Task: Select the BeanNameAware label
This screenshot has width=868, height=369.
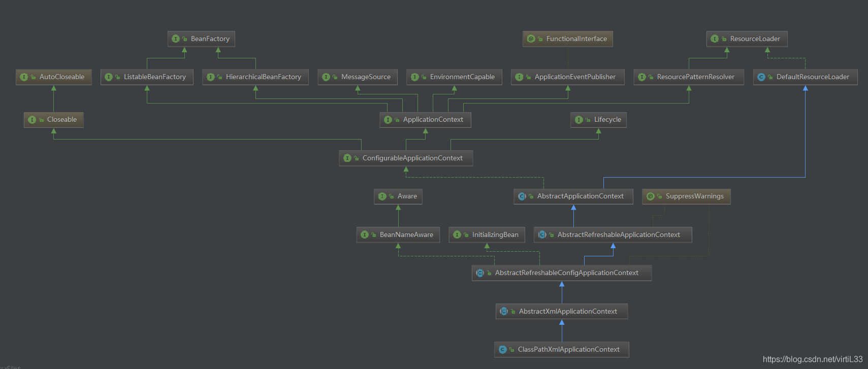Action: click(x=407, y=234)
